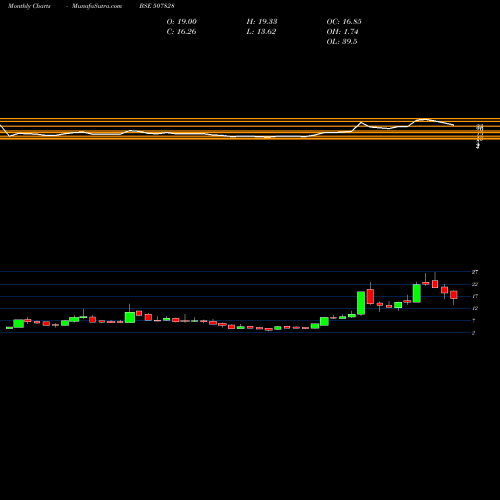Screen dimensions: 500x500
Task: Click the 'OC: 16.85' value
Action: [344, 22]
